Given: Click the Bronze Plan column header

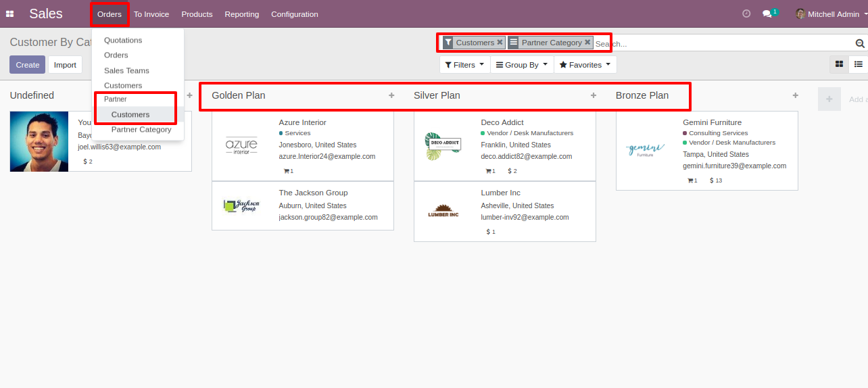Looking at the screenshot, I should point(642,95).
